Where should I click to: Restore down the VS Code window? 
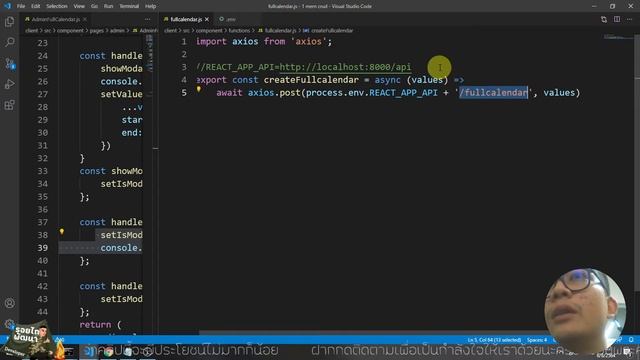pos(612,6)
